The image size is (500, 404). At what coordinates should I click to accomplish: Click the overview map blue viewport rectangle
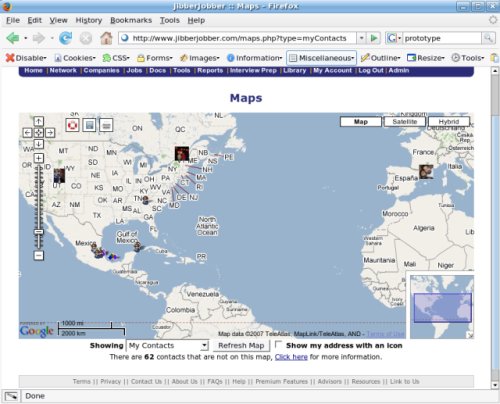tap(443, 308)
